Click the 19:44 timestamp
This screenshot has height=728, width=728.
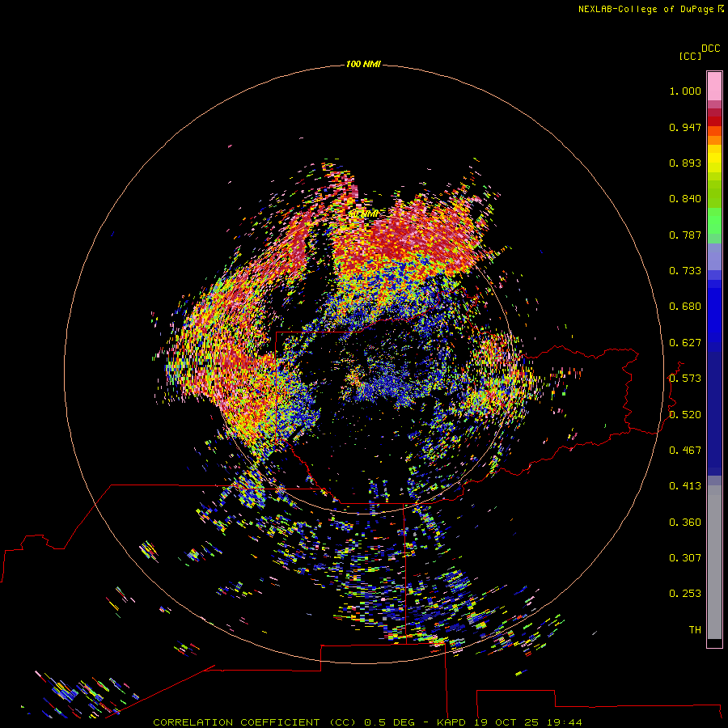coord(565,722)
